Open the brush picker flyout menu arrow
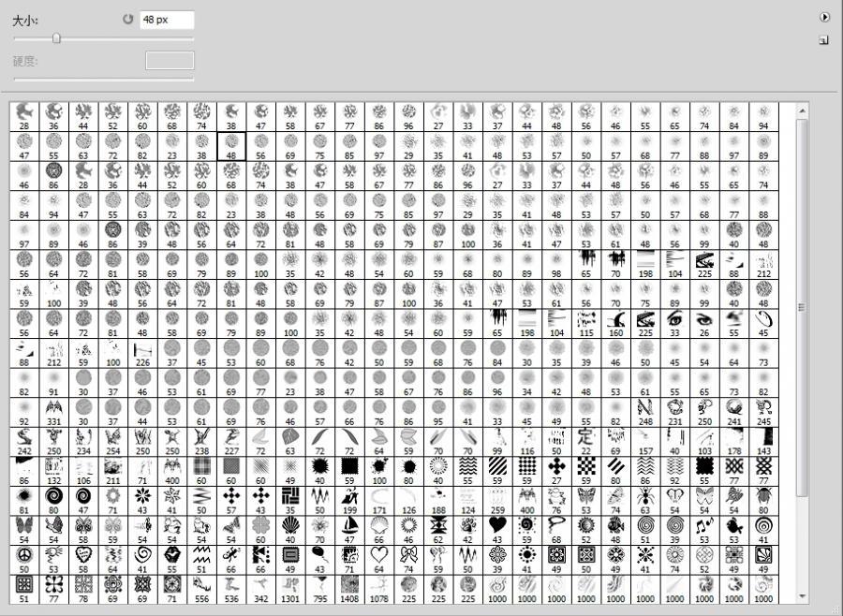 [x=824, y=17]
